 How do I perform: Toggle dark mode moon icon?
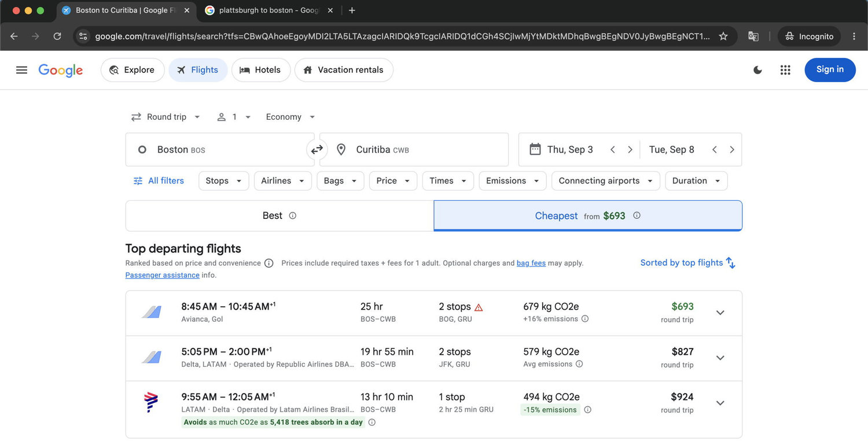pos(757,70)
